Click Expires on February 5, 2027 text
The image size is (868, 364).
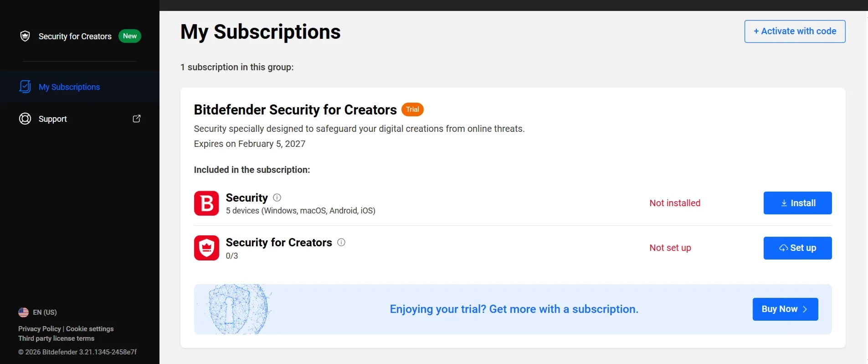[250, 144]
